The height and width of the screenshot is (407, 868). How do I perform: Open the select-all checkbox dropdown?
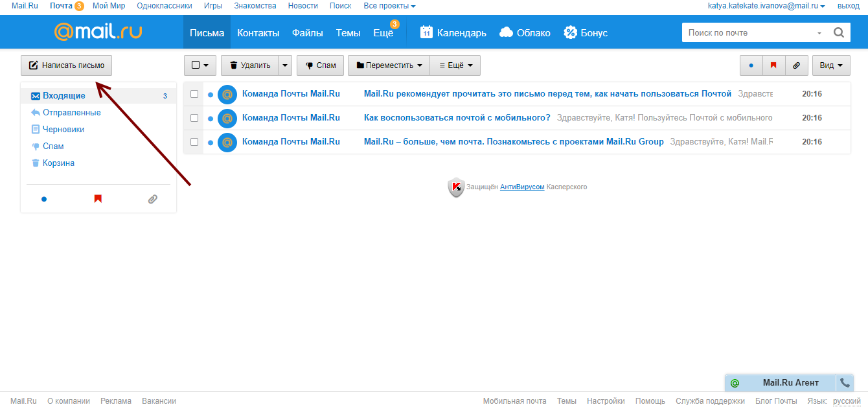(200, 65)
